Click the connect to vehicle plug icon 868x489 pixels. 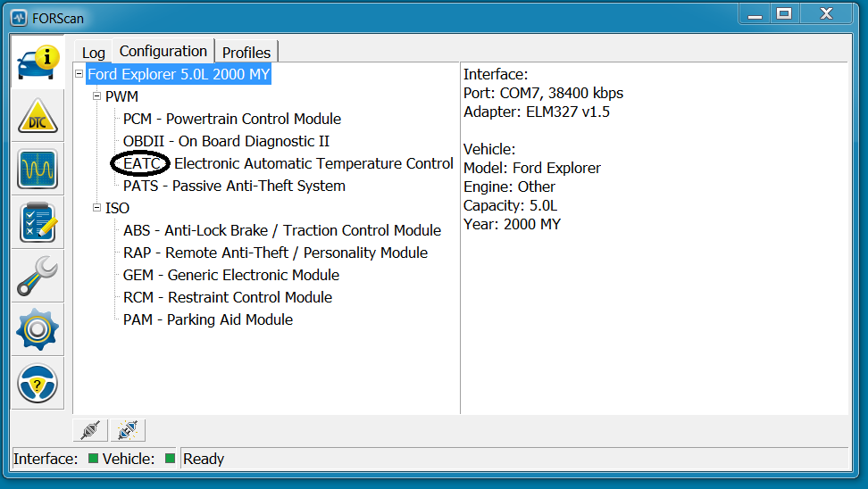coord(90,431)
